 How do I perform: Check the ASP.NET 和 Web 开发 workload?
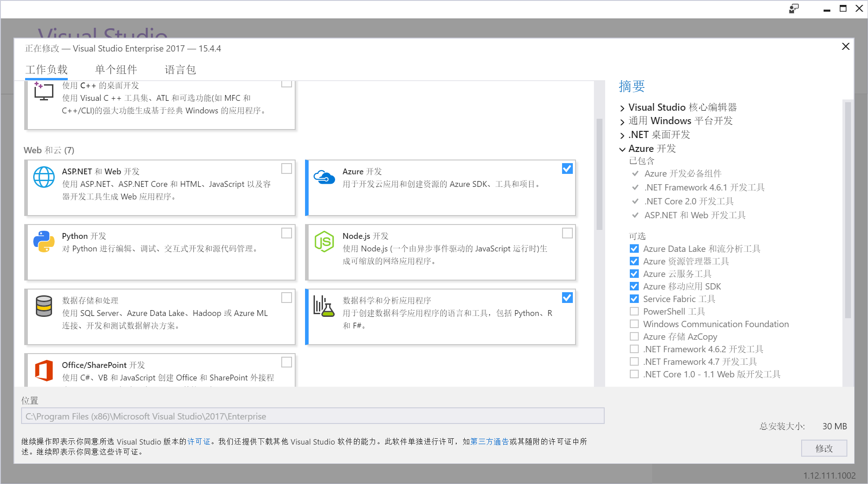click(x=287, y=169)
